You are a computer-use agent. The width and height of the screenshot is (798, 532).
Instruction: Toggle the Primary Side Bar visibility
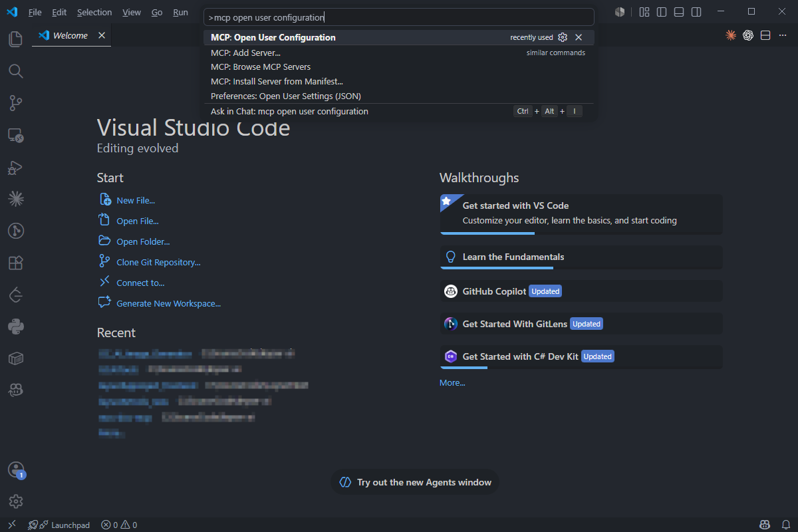pos(661,12)
